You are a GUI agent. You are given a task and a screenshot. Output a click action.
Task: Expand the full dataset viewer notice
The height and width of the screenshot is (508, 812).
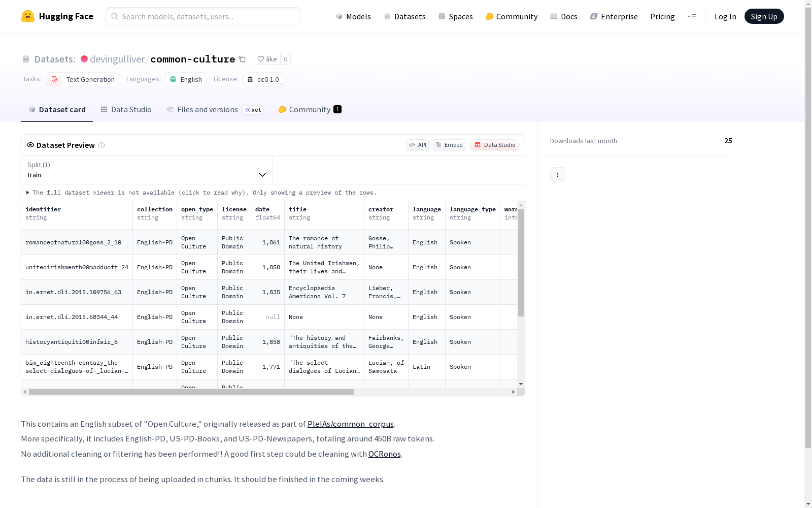pos(201,193)
